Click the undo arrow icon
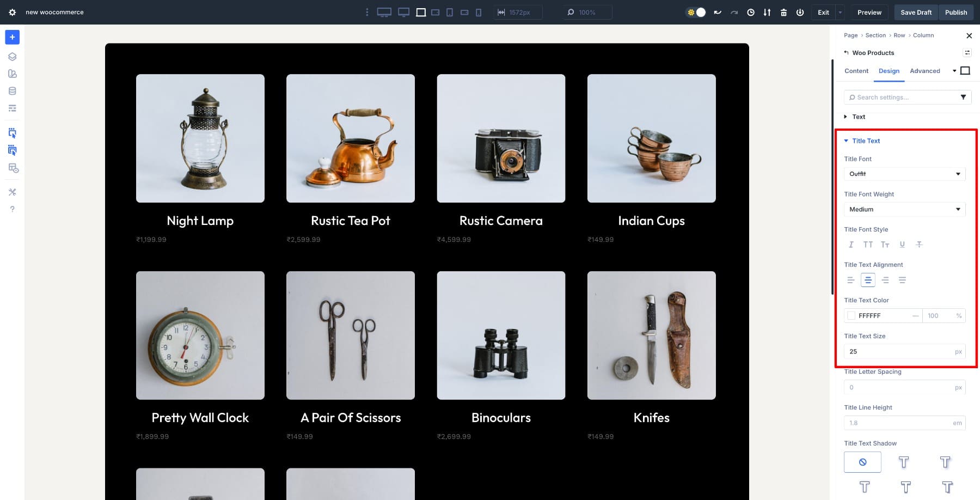 pyautogui.click(x=718, y=12)
